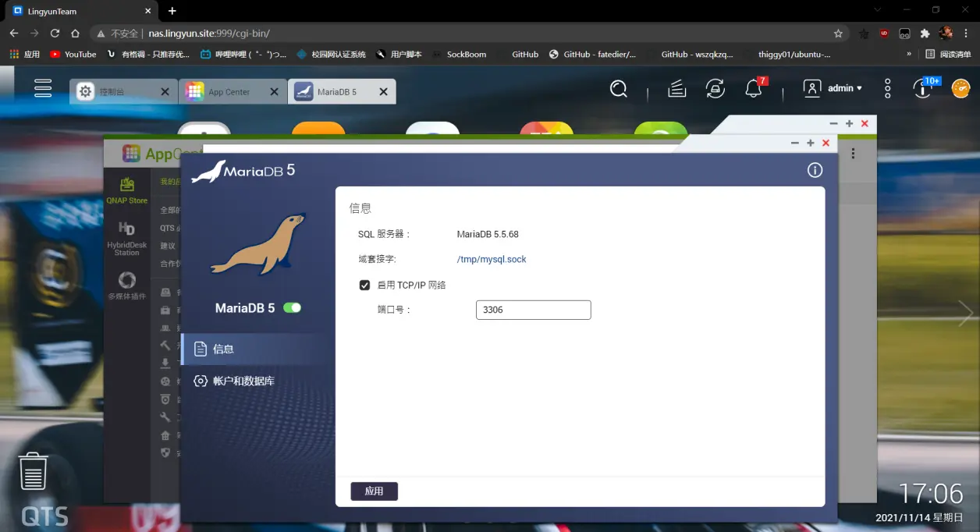Open App Center three-dot more menu

point(853,154)
